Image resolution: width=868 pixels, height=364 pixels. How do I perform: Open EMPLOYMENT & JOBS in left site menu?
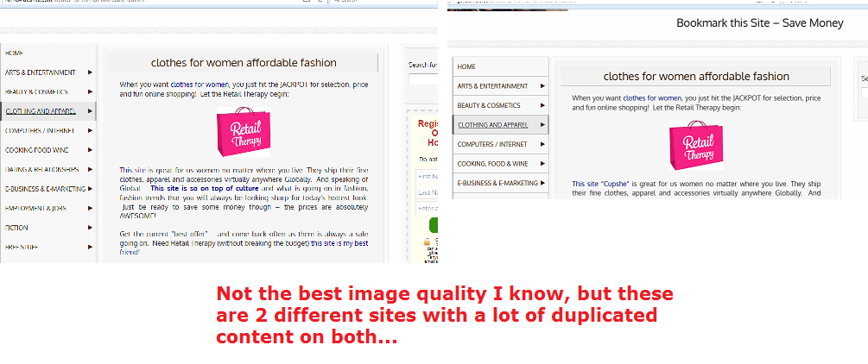[x=36, y=209]
